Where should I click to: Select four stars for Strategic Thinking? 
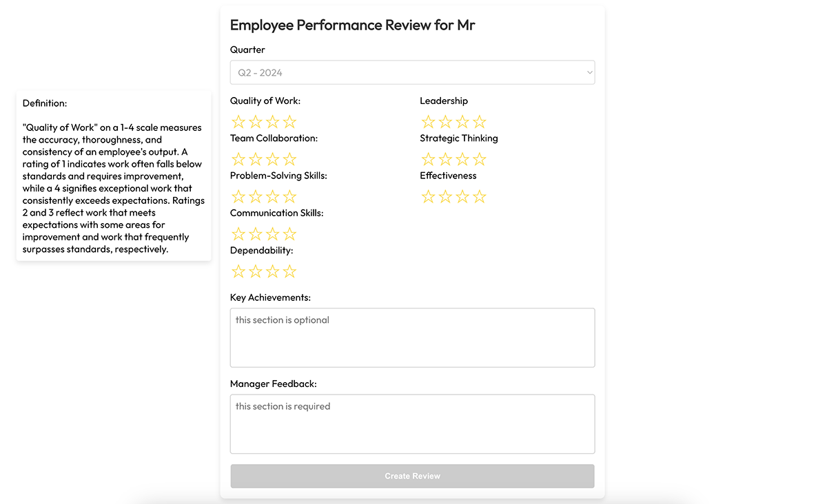[x=479, y=159]
